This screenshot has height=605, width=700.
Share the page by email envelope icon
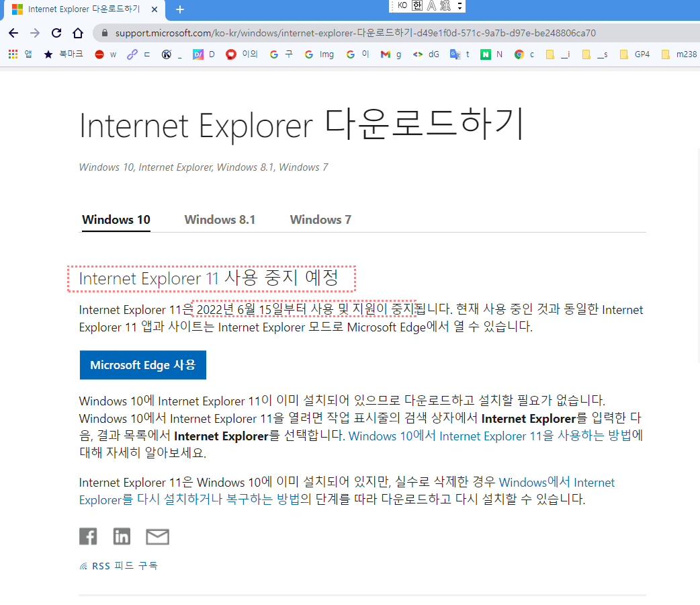tap(158, 536)
